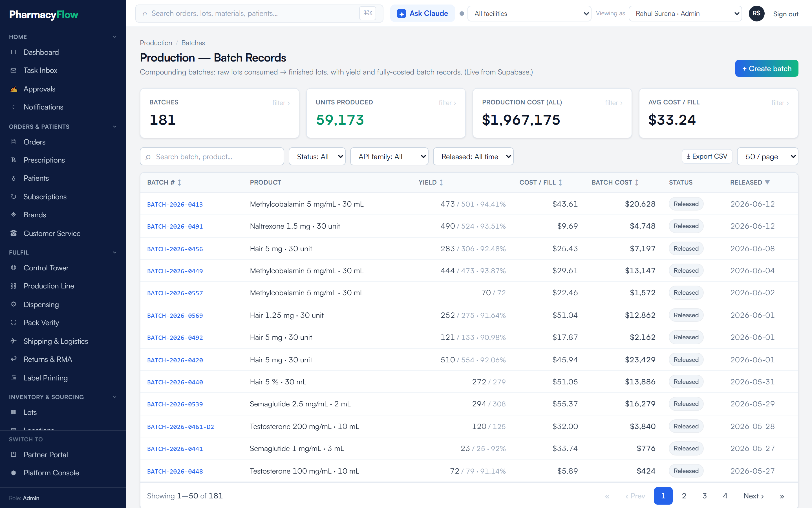Click the Subscriptions refresh icon
The image size is (812, 508).
(14, 196)
